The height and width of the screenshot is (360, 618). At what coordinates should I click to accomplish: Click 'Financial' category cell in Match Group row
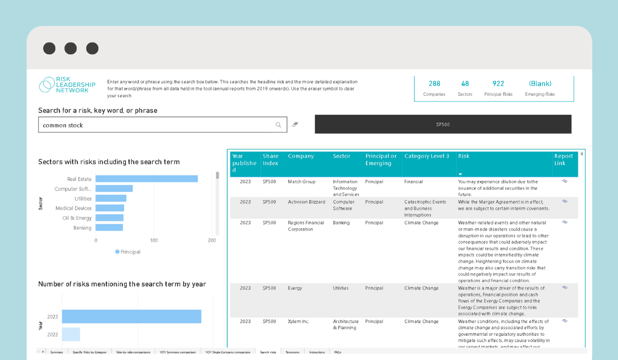(413, 182)
